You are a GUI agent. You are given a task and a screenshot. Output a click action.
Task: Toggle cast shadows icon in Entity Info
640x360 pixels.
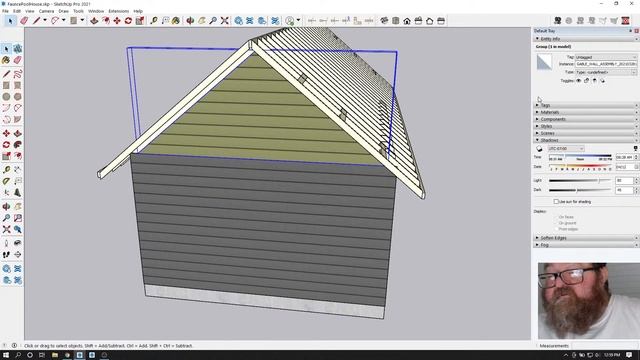(602, 81)
